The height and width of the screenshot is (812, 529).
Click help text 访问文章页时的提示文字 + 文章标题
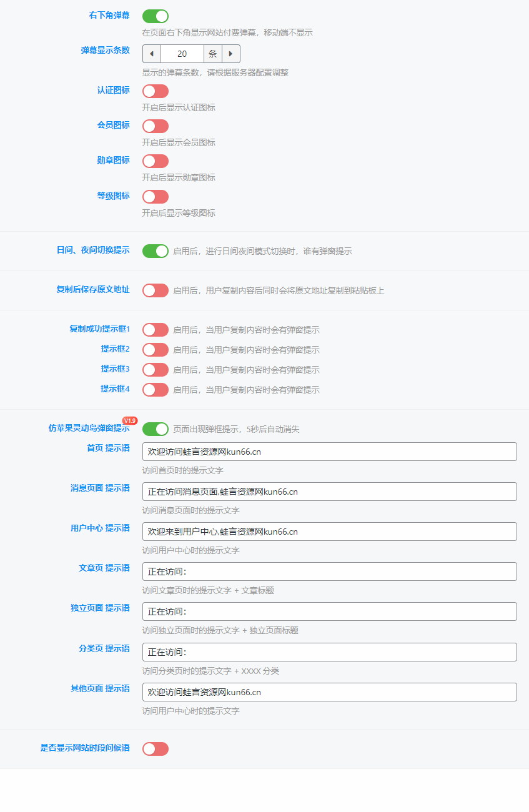pos(208,590)
